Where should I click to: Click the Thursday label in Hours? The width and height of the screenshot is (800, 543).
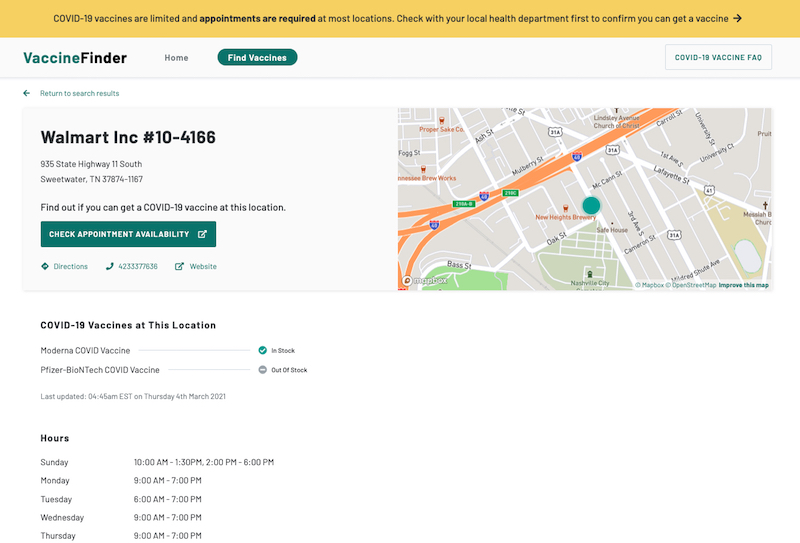[58, 535]
